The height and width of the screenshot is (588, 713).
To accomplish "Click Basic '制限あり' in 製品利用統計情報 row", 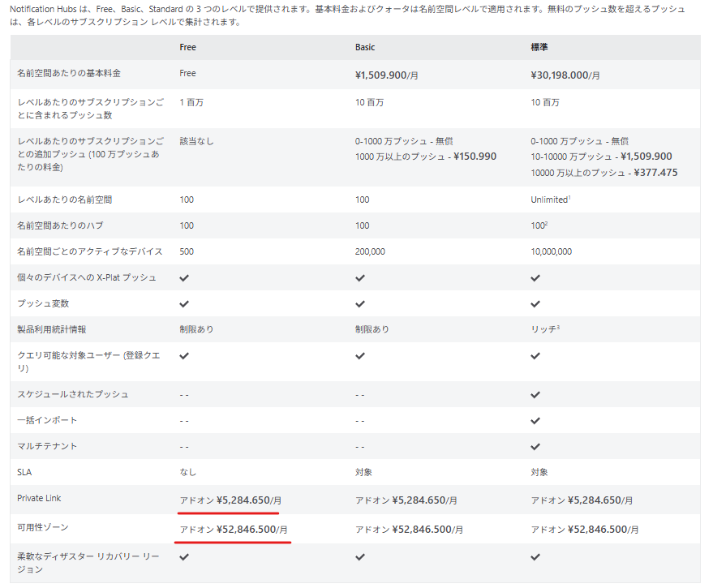I will point(372,329).
